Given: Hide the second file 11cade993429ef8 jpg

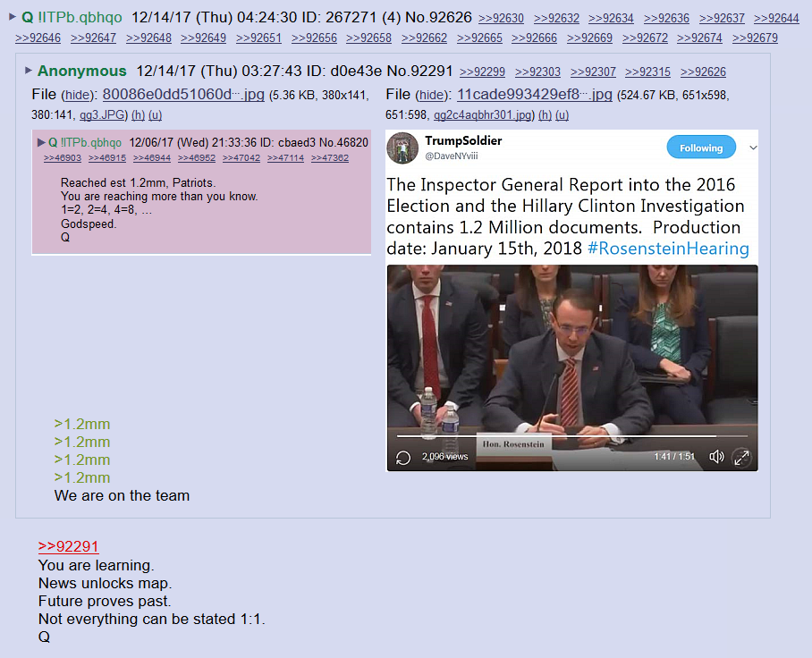Looking at the screenshot, I should pyautogui.click(x=432, y=95).
